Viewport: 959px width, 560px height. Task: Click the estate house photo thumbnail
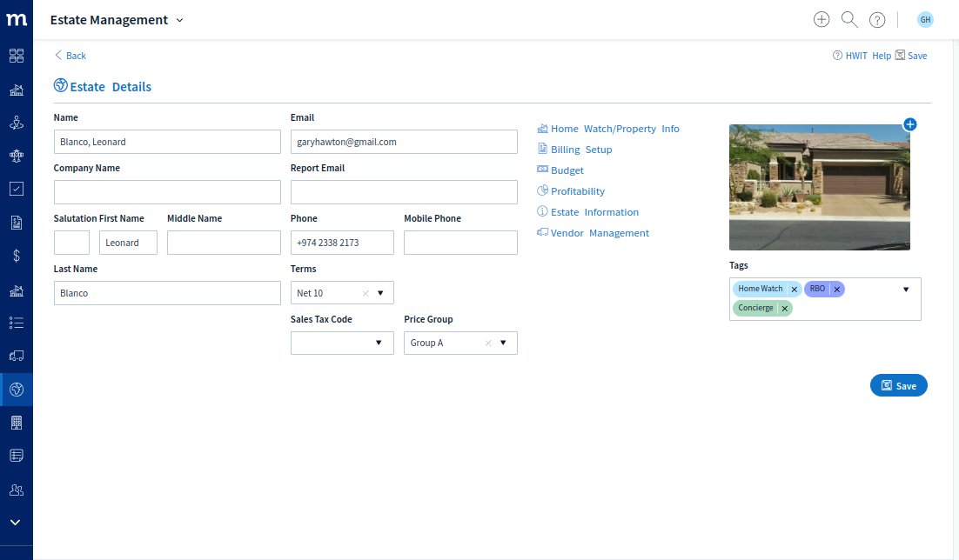pyautogui.click(x=820, y=187)
